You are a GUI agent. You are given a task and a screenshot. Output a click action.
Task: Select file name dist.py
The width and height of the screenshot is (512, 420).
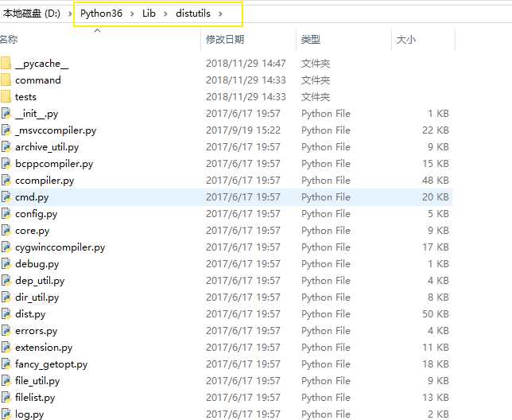[x=30, y=314]
